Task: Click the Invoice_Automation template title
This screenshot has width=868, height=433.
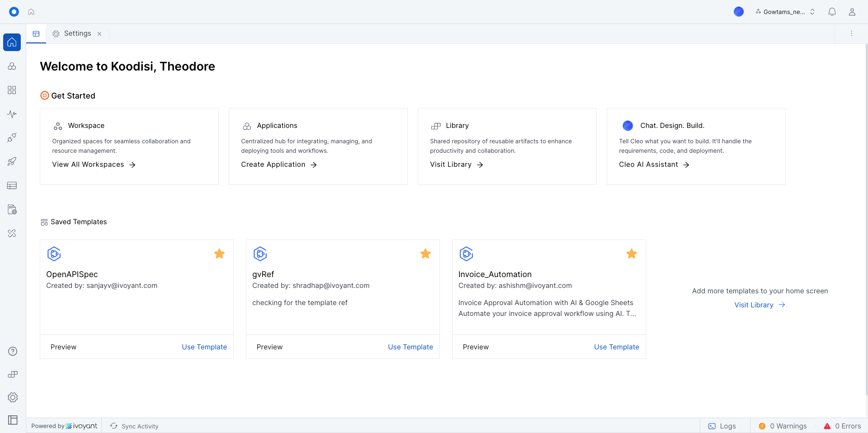Action: (x=495, y=274)
